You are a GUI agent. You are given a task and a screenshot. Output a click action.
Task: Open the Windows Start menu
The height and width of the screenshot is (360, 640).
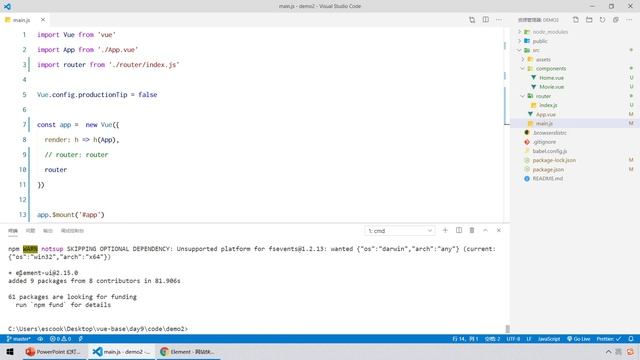point(10,352)
